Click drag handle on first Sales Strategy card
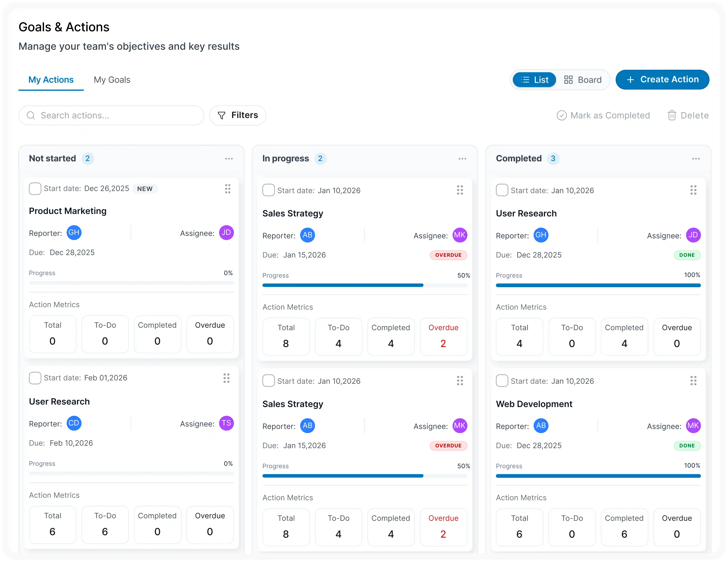Screen dimensions: 728x562 [460, 190]
